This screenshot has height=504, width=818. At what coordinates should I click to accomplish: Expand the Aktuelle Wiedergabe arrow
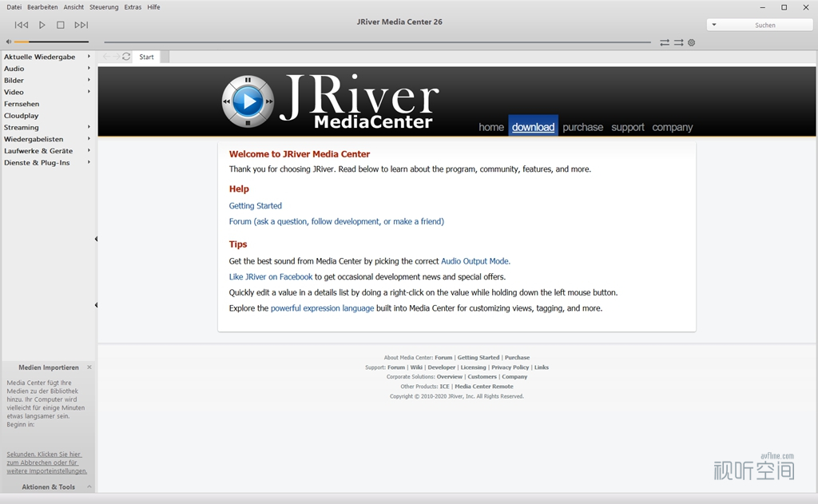pos(89,57)
